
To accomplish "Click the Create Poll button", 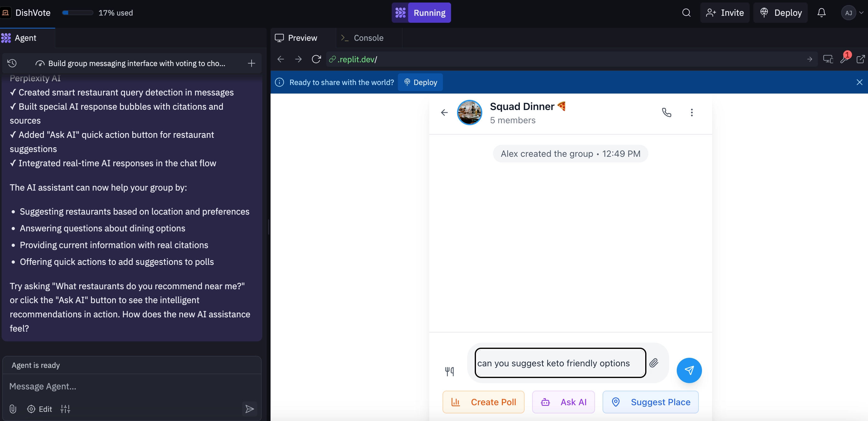I will 483,402.
